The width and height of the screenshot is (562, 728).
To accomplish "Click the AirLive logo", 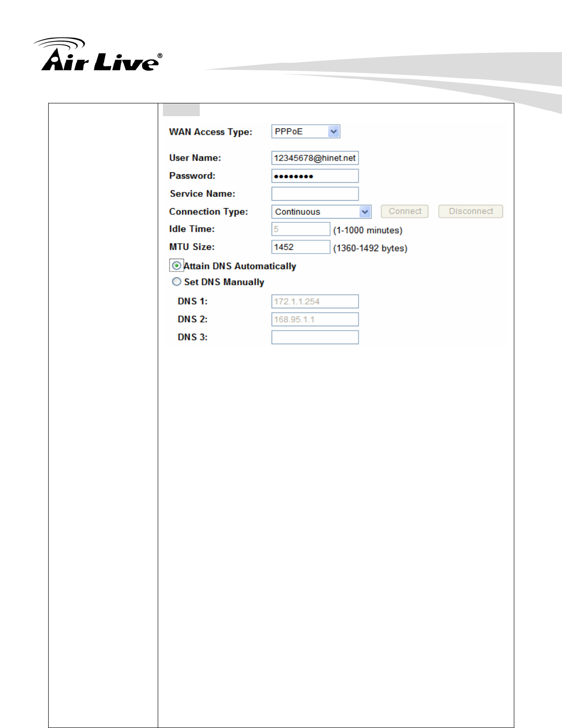I will (x=98, y=55).
